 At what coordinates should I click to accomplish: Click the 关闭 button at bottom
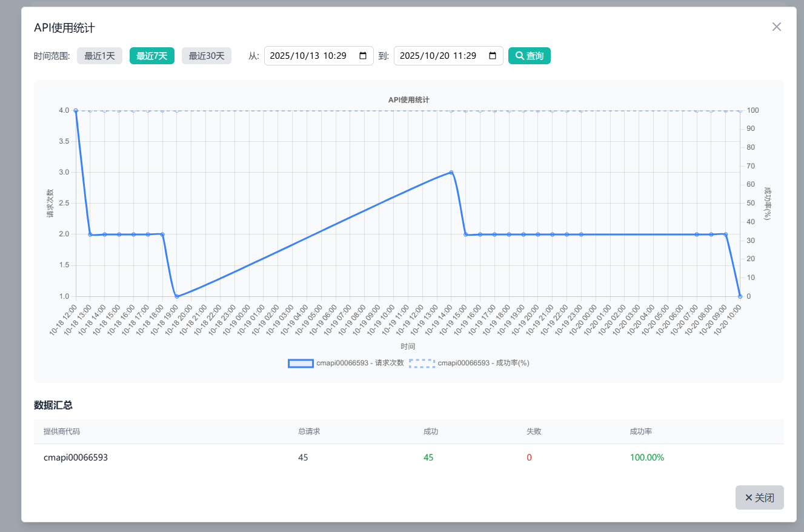759,497
